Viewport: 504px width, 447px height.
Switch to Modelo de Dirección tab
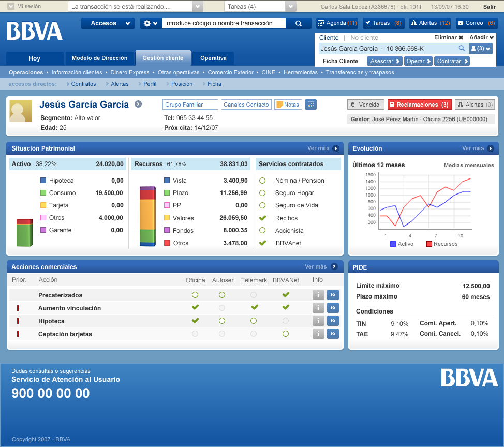[100, 58]
